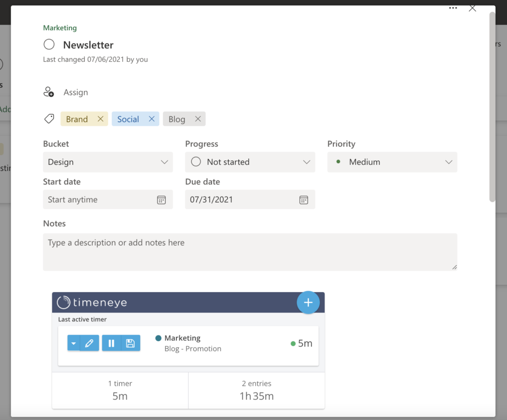Start a new timer with the plus button
Image resolution: width=507 pixels, height=420 pixels.
coord(308,302)
